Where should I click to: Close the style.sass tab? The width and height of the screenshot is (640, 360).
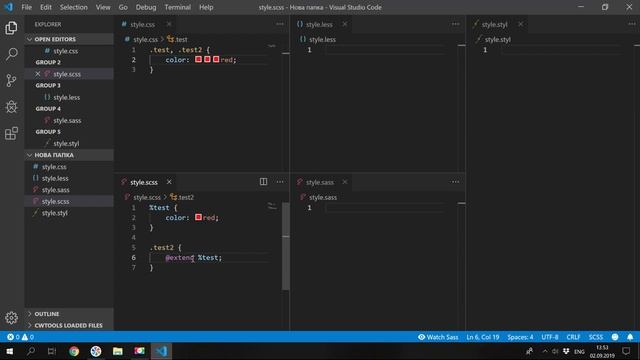pos(345,182)
